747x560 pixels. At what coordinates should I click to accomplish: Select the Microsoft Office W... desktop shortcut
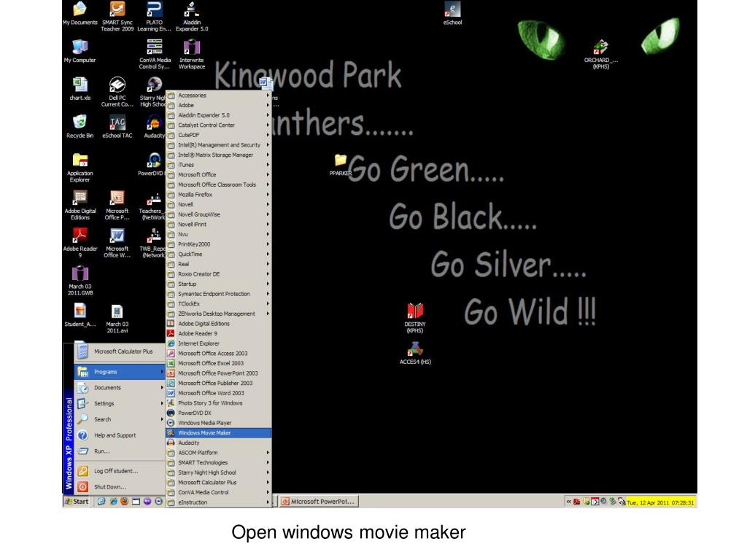117,243
